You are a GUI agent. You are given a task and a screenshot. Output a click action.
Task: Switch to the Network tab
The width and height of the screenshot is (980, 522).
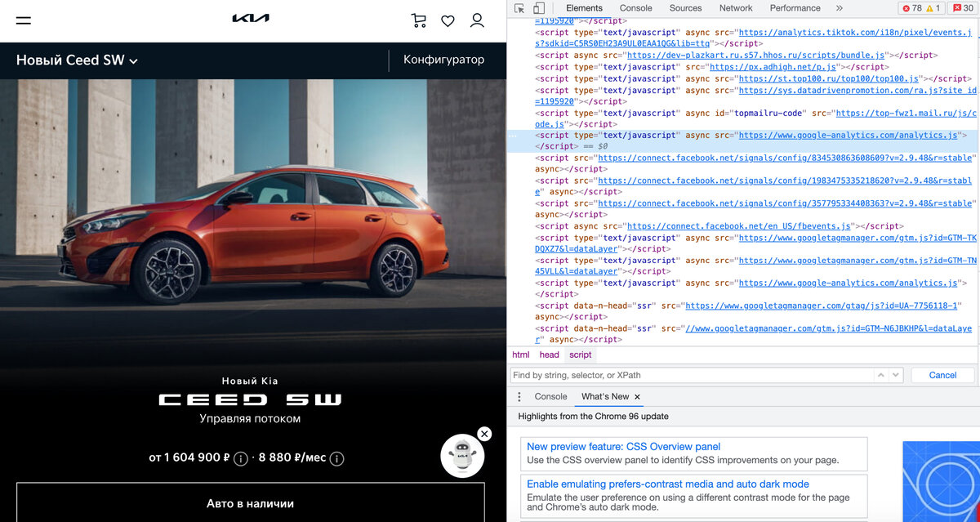(x=736, y=8)
